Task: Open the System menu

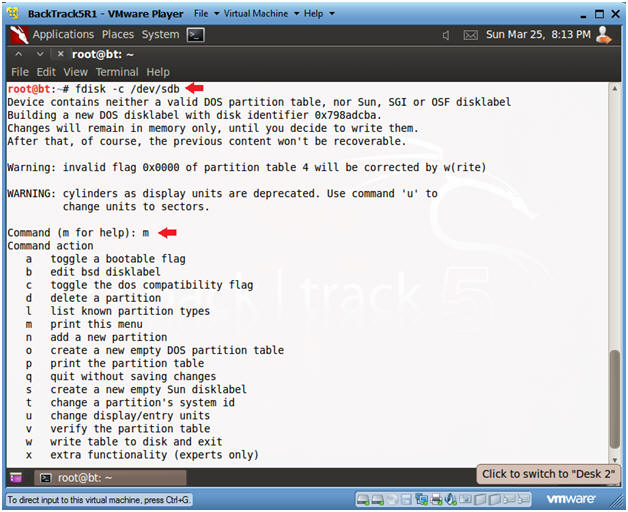Action: click(x=160, y=34)
